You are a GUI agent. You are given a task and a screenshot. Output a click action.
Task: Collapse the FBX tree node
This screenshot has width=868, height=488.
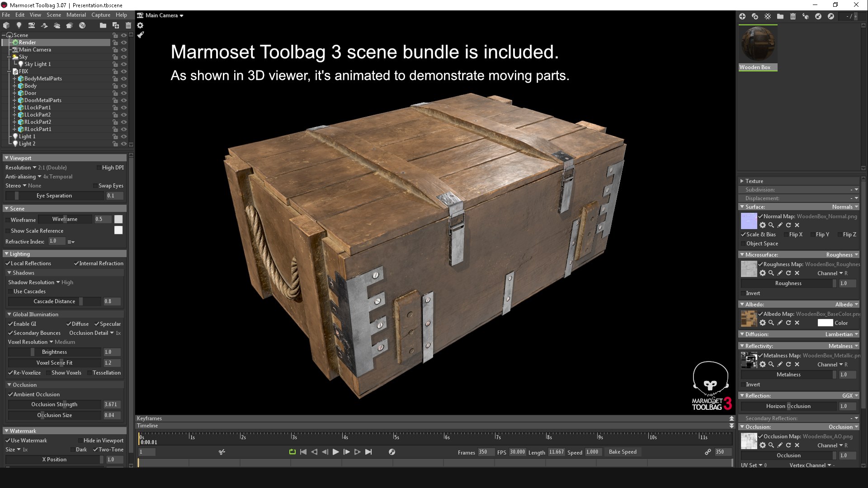[9, 71]
